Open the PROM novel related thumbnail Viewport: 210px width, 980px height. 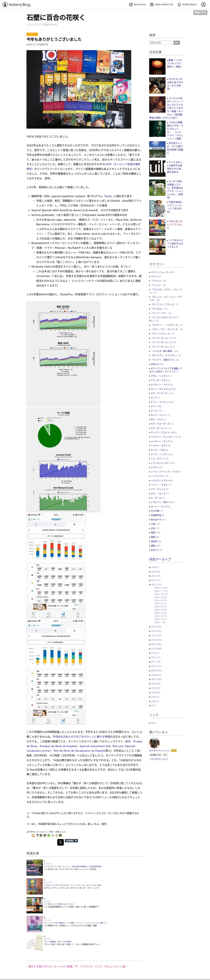tap(34, 924)
